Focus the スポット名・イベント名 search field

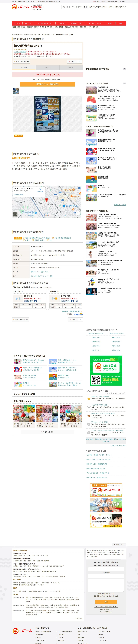[72, 7]
